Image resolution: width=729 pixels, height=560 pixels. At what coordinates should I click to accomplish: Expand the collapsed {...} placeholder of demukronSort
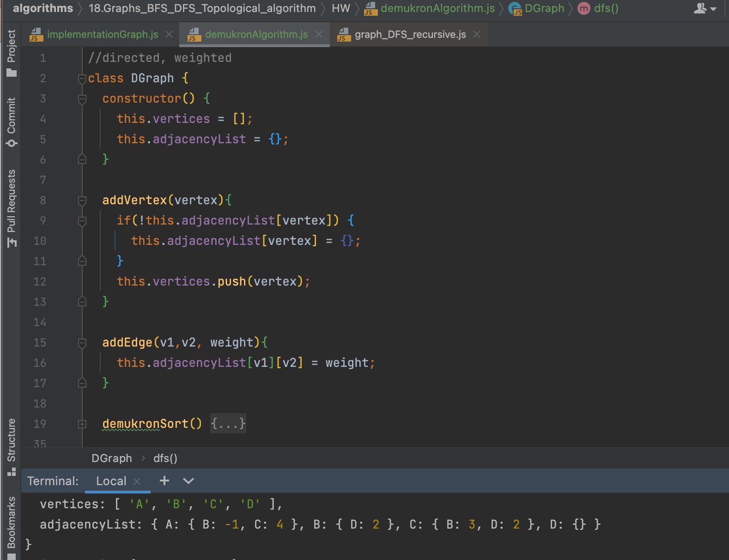click(228, 424)
